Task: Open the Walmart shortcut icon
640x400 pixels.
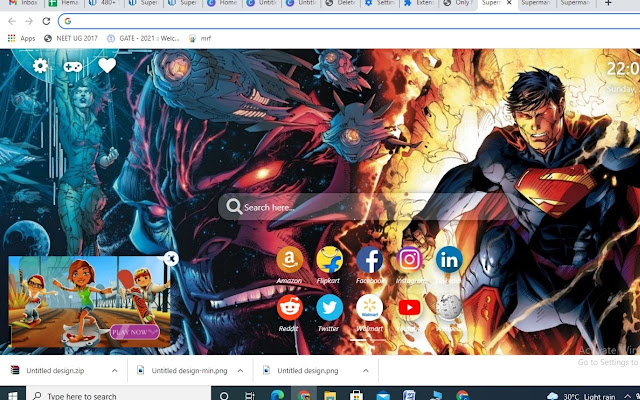Action: [369, 307]
